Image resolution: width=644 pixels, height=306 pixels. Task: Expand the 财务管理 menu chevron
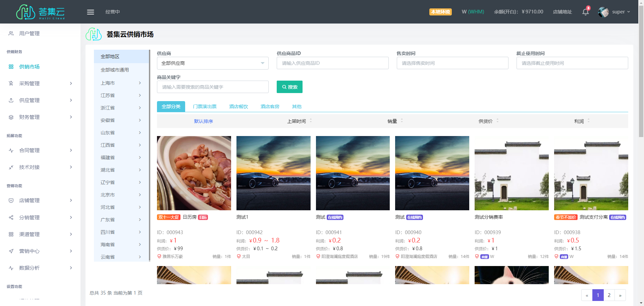[71, 117]
